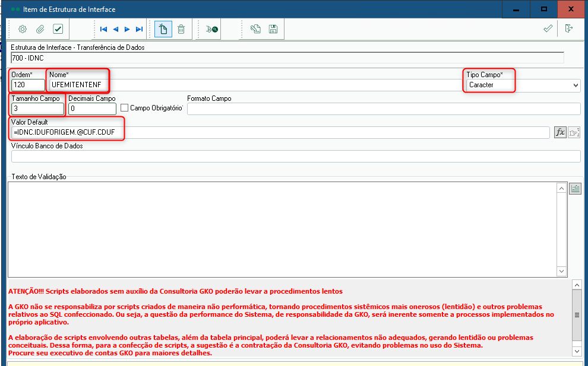The image size is (588, 366).
Task: Go to the first record
Action: (104, 29)
